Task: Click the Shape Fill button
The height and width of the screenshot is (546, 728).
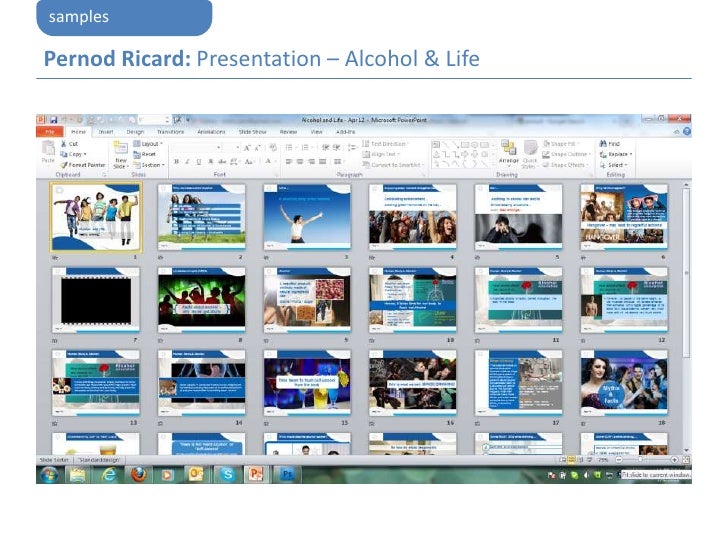Action: pos(561,144)
